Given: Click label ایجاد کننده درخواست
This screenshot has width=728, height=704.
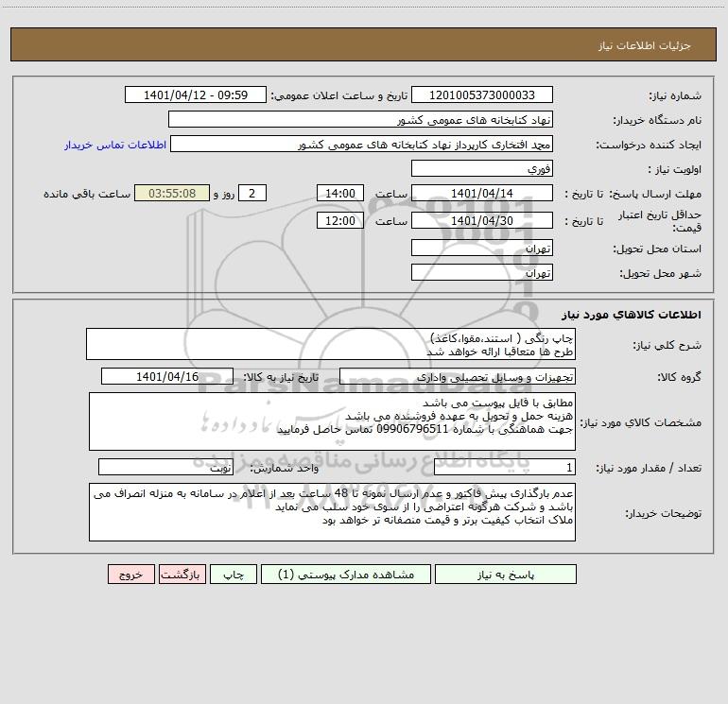Looking at the screenshot, I should (x=649, y=145).
